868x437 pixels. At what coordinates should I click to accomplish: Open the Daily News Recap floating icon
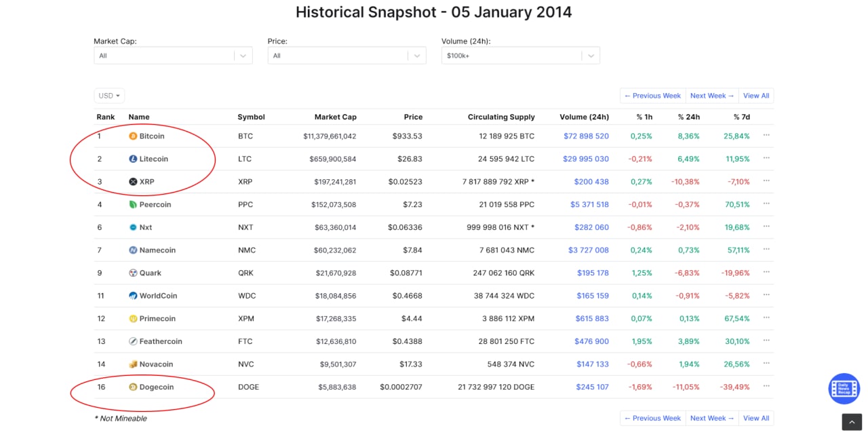[844, 389]
